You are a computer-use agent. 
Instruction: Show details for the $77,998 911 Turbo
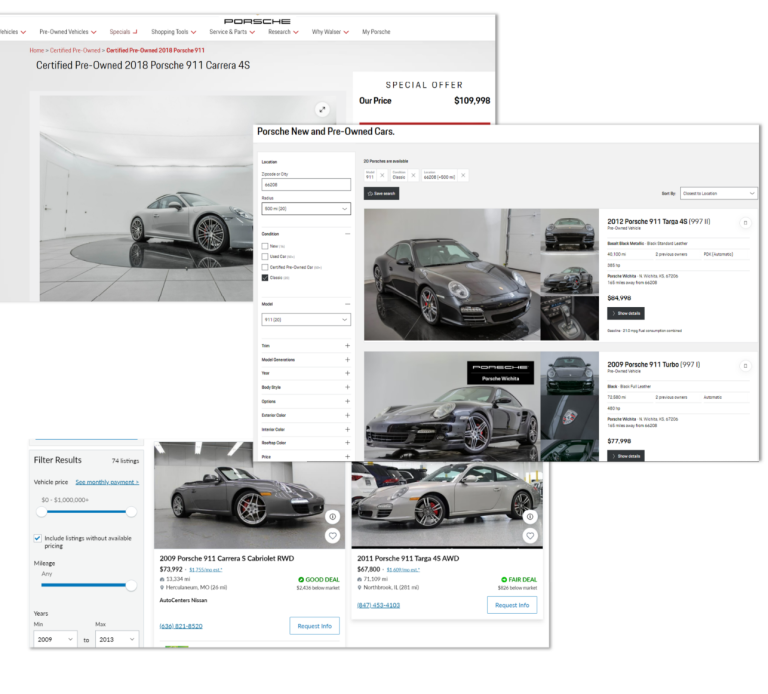pyautogui.click(x=625, y=456)
